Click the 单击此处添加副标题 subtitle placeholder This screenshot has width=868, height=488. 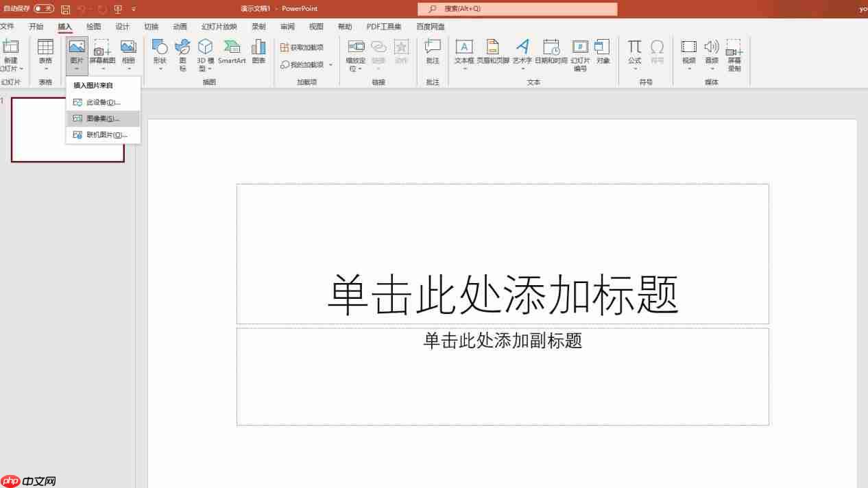(503, 376)
